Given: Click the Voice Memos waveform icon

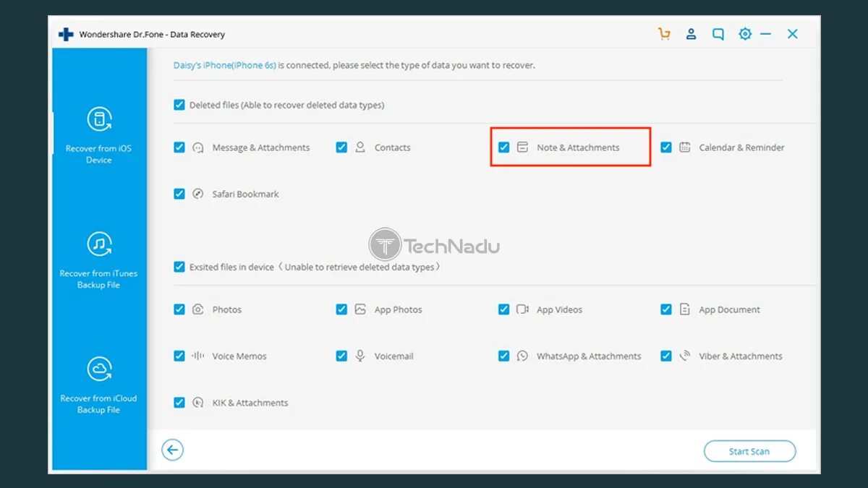Looking at the screenshot, I should pyautogui.click(x=198, y=356).
